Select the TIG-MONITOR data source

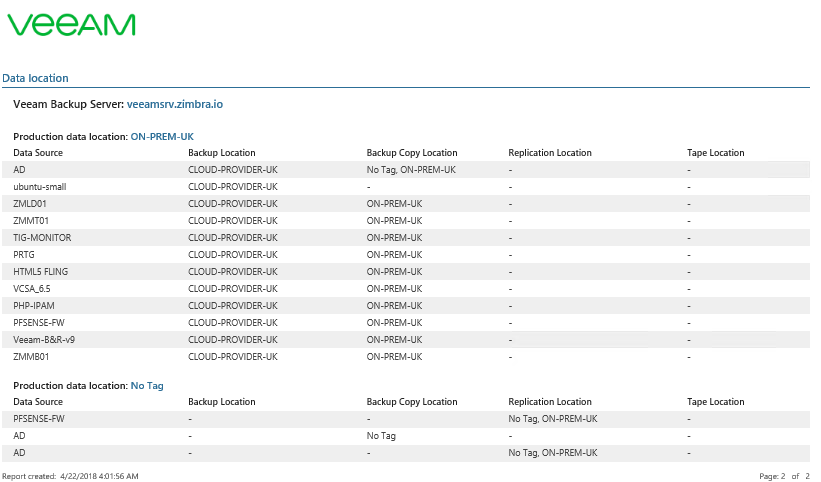point(42,238)
